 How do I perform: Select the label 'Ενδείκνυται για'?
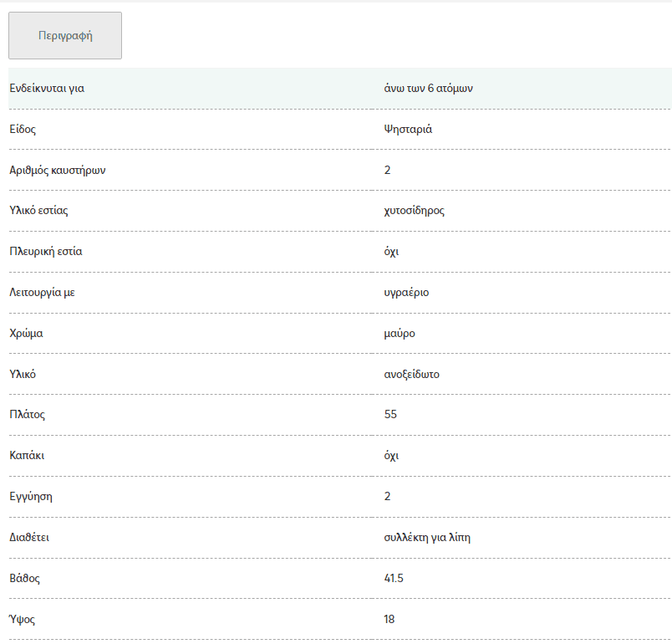pyautogui.click(x=47, y=89)
